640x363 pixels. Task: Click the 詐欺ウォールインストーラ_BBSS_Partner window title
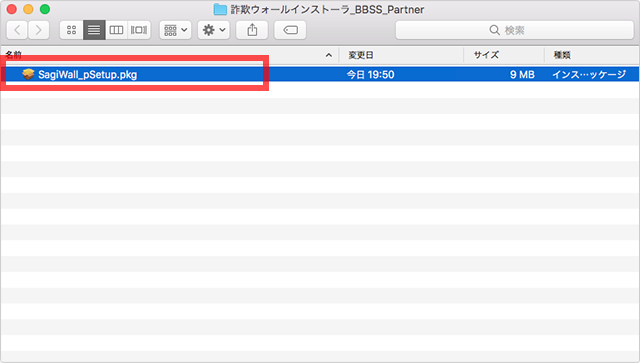pos(327,9)
